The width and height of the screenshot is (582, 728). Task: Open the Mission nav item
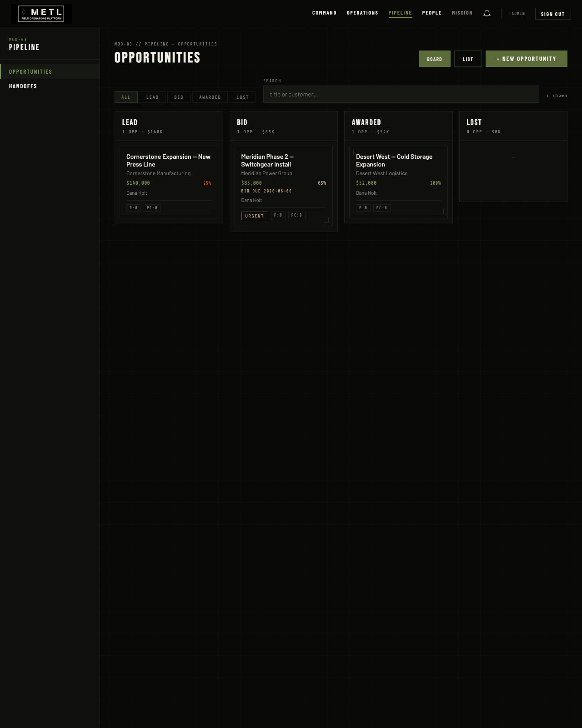click(462, 13)
